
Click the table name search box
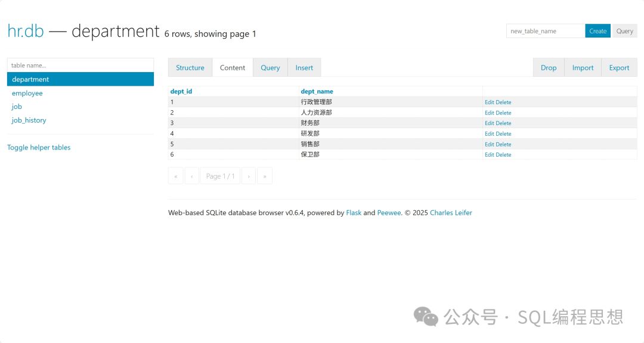pos(80,65)
